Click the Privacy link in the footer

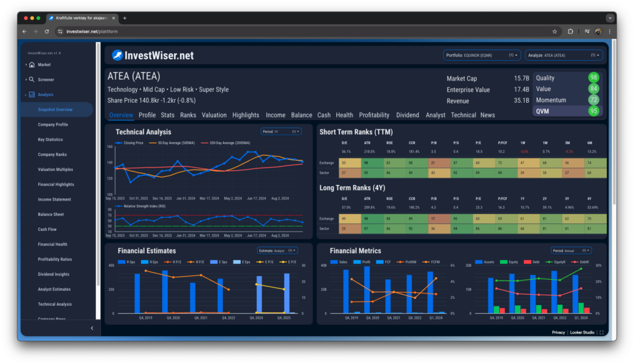[558, 332]
